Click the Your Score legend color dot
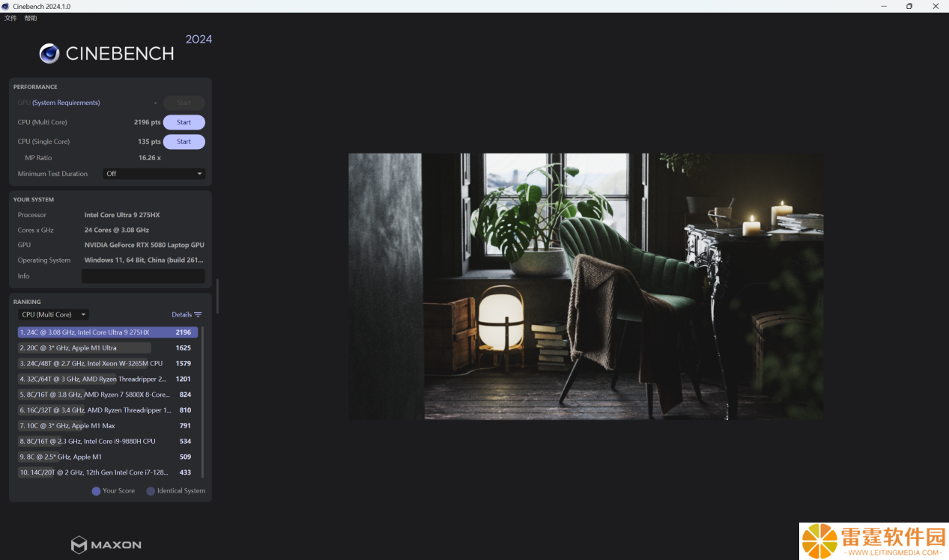949x560 pixels. (x=96, y=491)
